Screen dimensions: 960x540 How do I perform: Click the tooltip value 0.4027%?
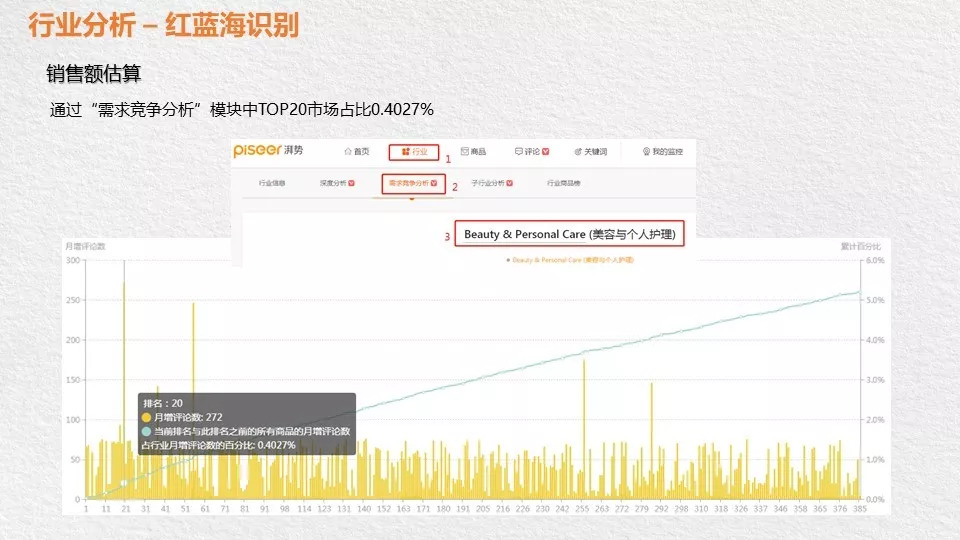pyautogui.click(x=277, y=445)
